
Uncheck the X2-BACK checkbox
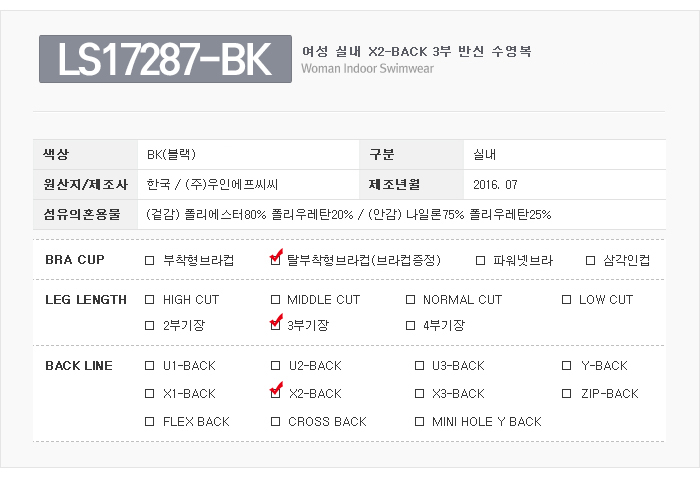tap(276, 393)
